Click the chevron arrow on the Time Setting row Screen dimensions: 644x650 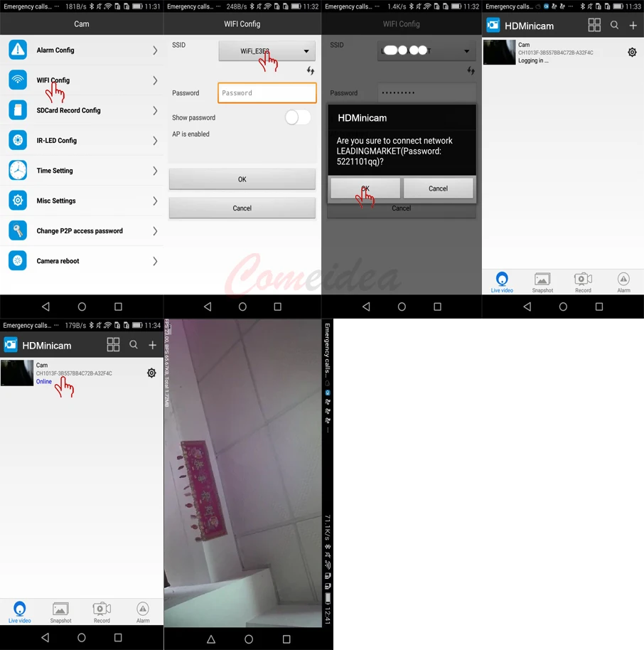155,171
